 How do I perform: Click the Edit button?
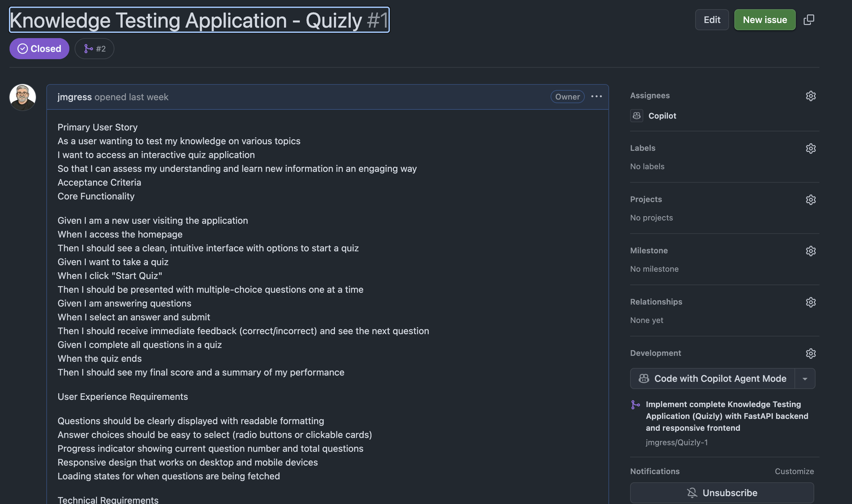(712, 20)
